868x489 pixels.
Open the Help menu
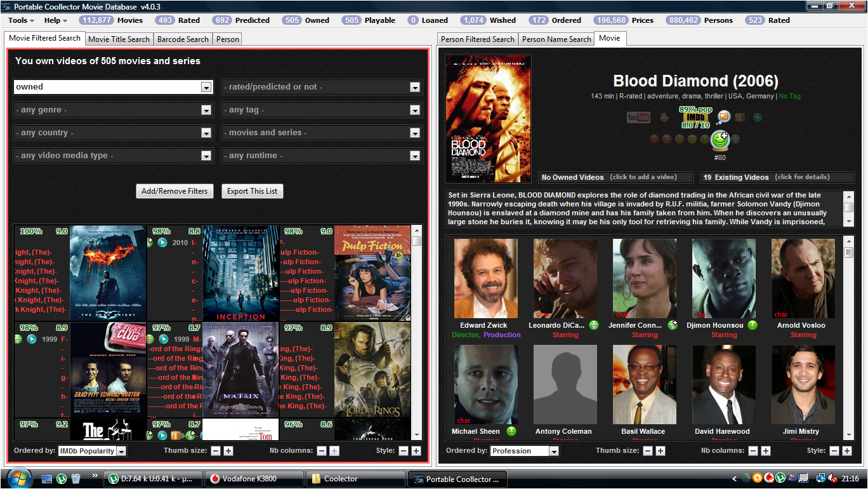coord(55,20)
